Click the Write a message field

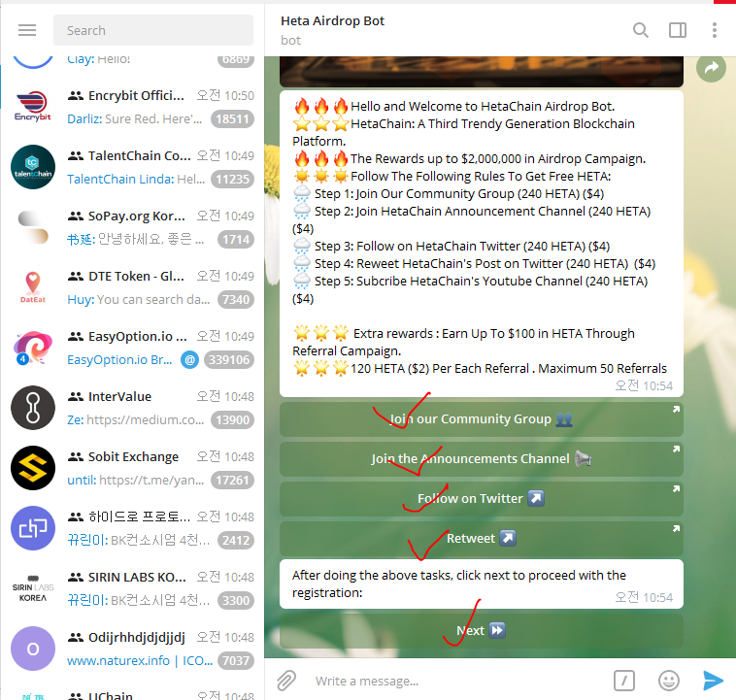click(455, 681)
